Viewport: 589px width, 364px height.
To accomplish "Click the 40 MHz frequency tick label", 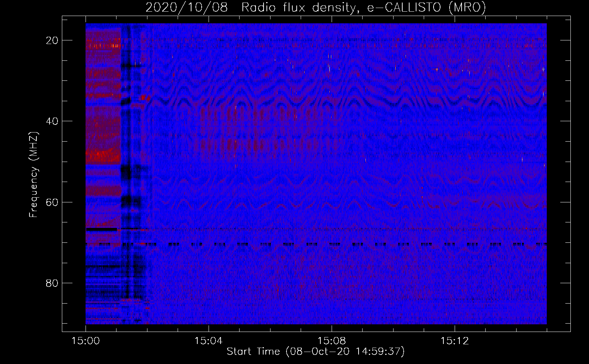I will tap(52, 121).
